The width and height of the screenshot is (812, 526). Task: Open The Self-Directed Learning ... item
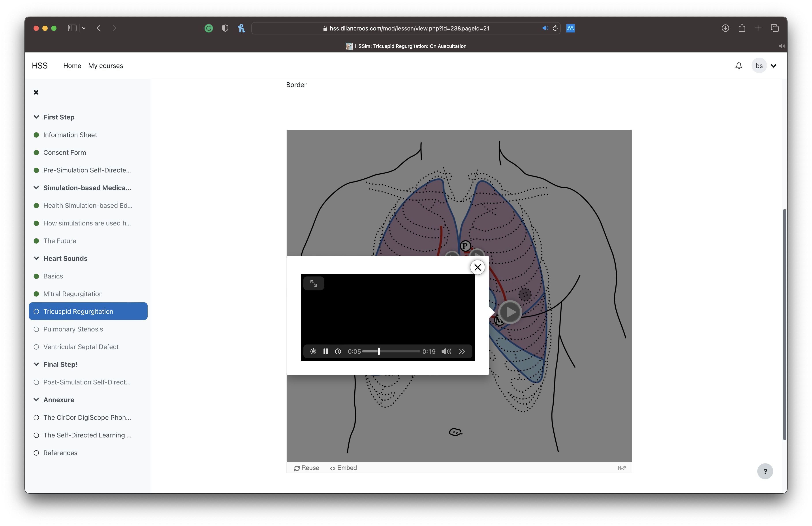[87, 435]
